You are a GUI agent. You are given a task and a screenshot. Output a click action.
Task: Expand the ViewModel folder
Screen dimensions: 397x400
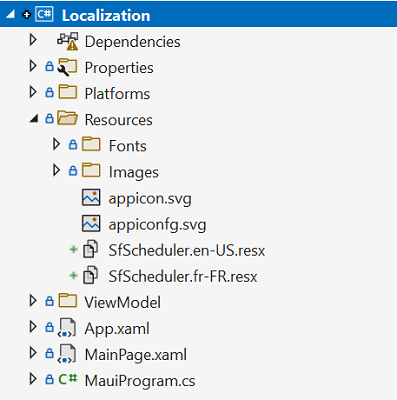click(33, 301)
